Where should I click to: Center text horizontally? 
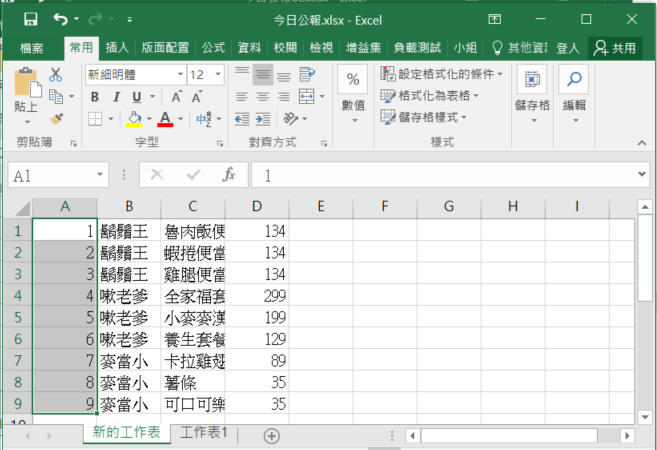coord(263,97)
